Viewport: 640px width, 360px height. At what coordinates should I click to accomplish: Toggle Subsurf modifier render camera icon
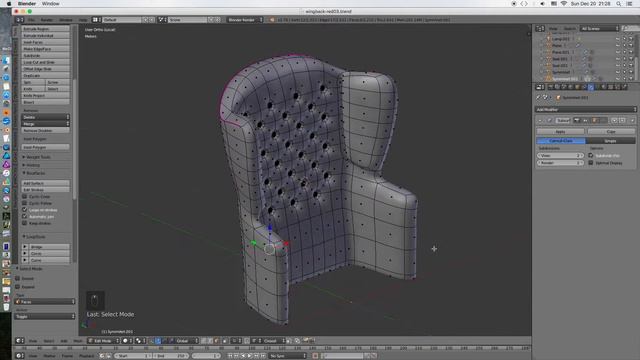[577, 120]
